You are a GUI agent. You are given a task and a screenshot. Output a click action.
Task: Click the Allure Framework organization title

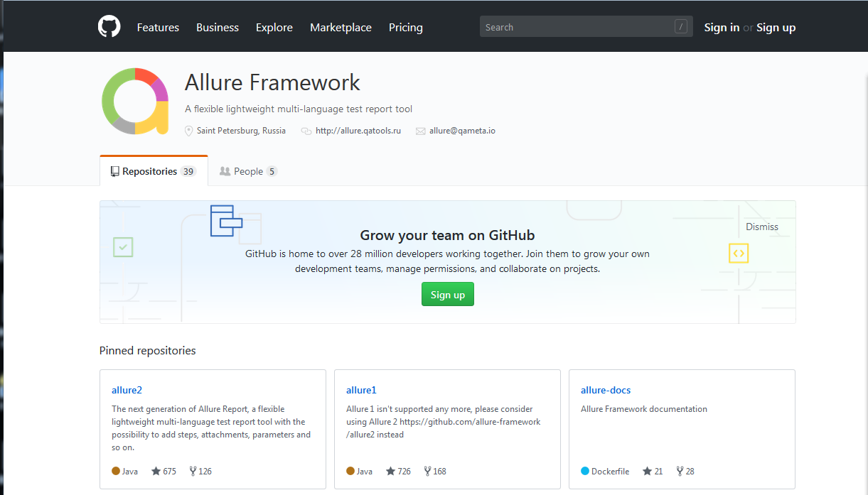tap(272, 82)
